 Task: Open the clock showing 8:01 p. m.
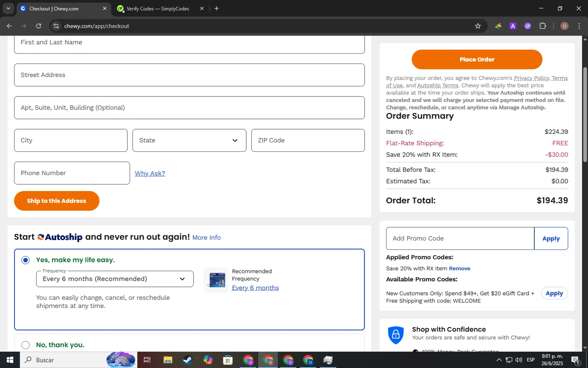point(552,360)
